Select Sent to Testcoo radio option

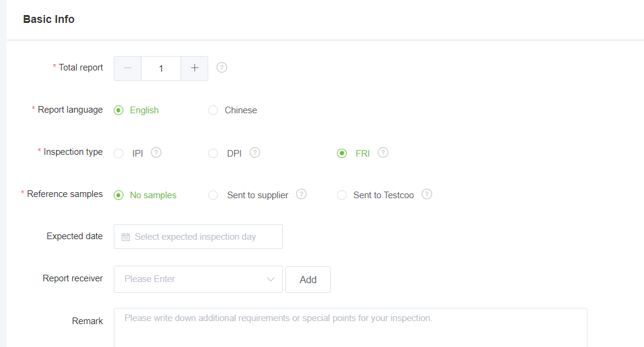coord(342,195)
